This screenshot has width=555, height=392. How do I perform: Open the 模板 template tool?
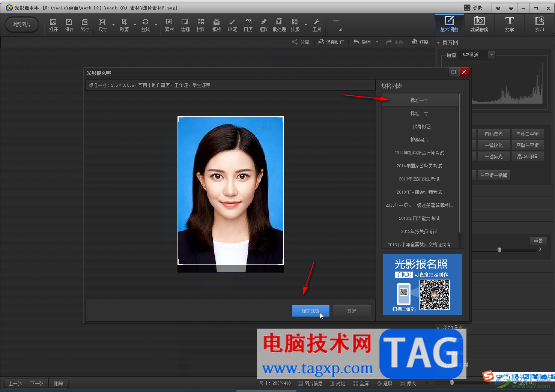pyautogui.click(x=217, y=25)
